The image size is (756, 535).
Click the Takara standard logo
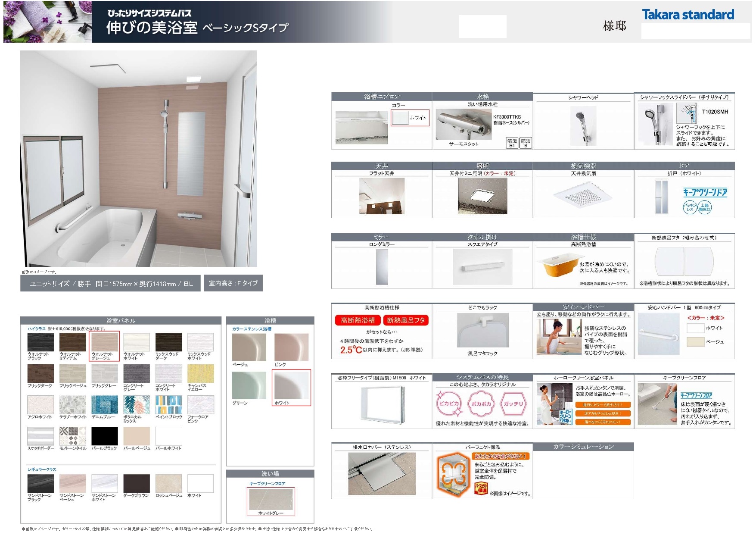click(x=688, y=15)
